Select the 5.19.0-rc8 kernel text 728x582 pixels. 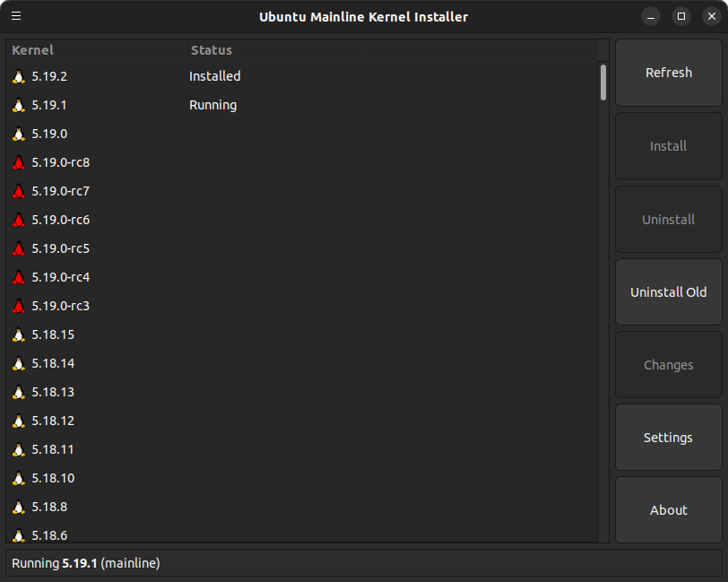point(61,162)
